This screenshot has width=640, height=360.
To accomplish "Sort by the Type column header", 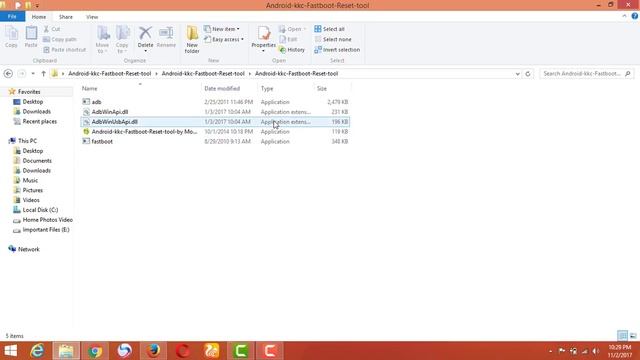I will tap(286, 88).
